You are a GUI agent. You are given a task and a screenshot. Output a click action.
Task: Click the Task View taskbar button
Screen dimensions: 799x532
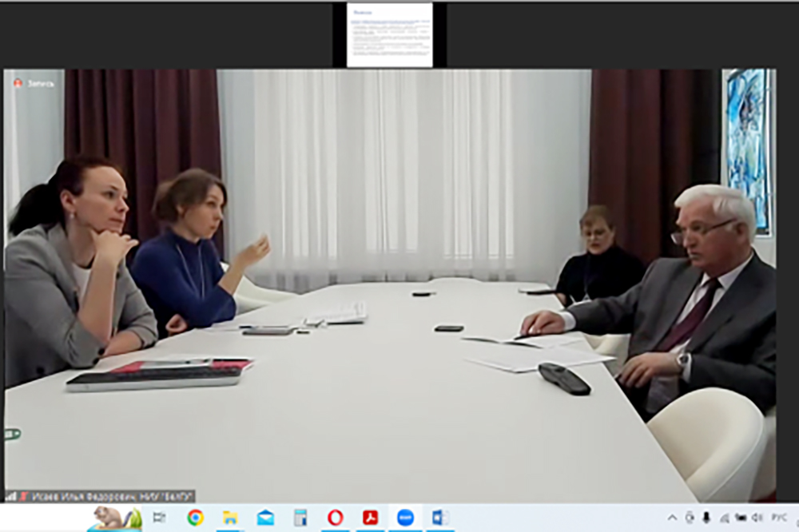click(x=159, y=518)
